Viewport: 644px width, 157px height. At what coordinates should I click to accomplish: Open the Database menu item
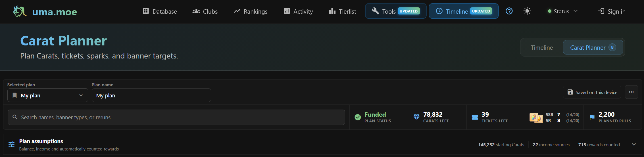tap(160, 11)
